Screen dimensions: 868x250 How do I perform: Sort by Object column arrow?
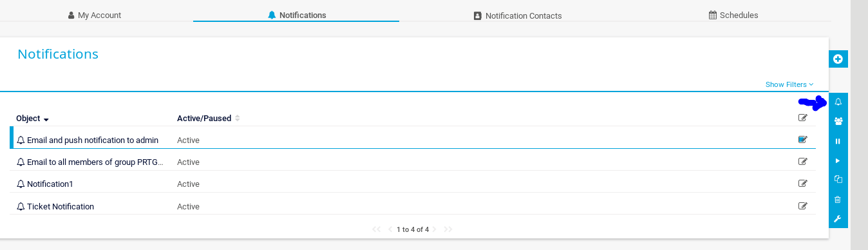46,119
